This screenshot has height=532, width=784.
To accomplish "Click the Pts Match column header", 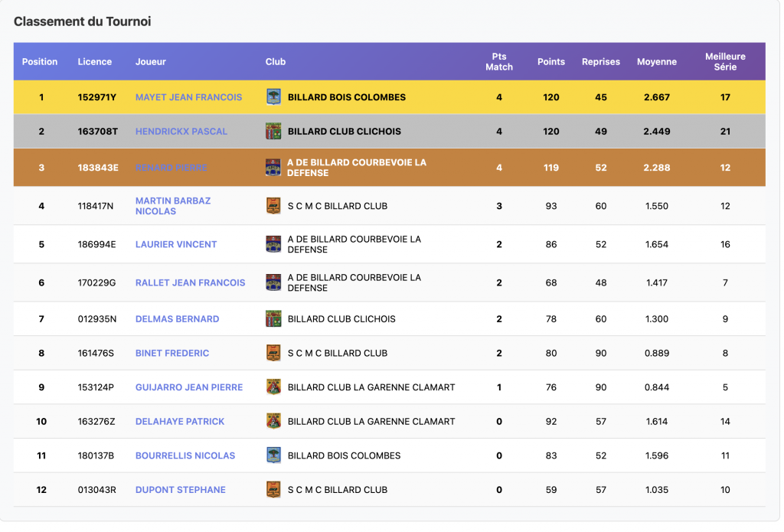I will pyautogui.click(x=498, y=62).
